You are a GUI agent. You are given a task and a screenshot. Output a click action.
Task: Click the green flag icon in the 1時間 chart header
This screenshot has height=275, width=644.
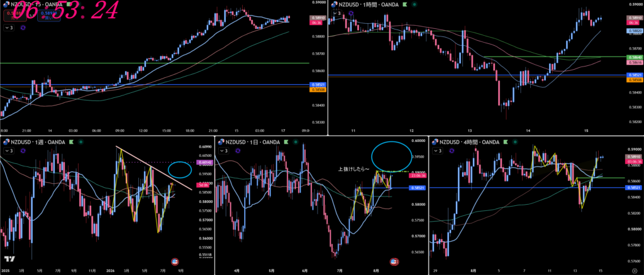[x=404, y=4]
